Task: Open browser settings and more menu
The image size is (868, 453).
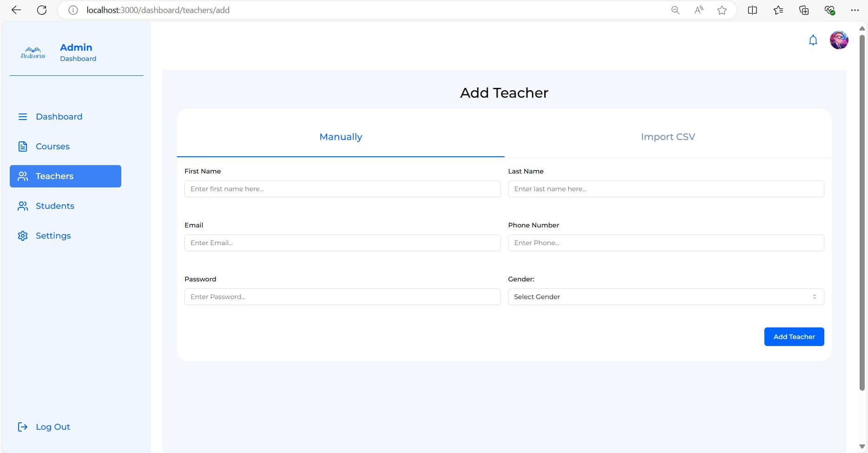Action: [855, 10]
